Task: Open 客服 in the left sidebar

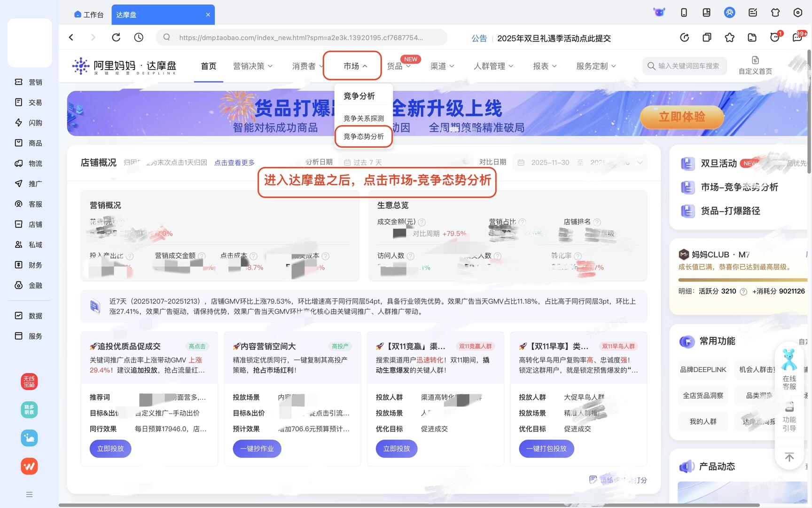Action: 29,204
